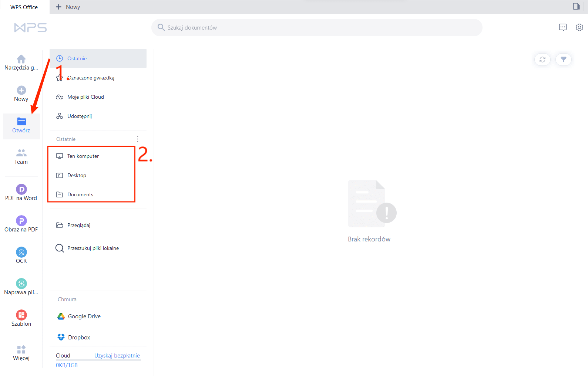
Task: Open the Narzędzia główne home icon
Action: 21,59
